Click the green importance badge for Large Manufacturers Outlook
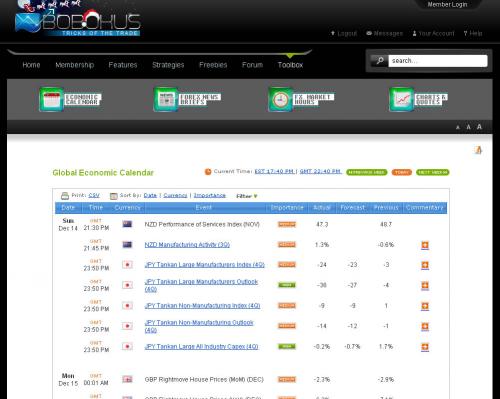The width and height of the screenshot is (500, 399). (287, 285)
